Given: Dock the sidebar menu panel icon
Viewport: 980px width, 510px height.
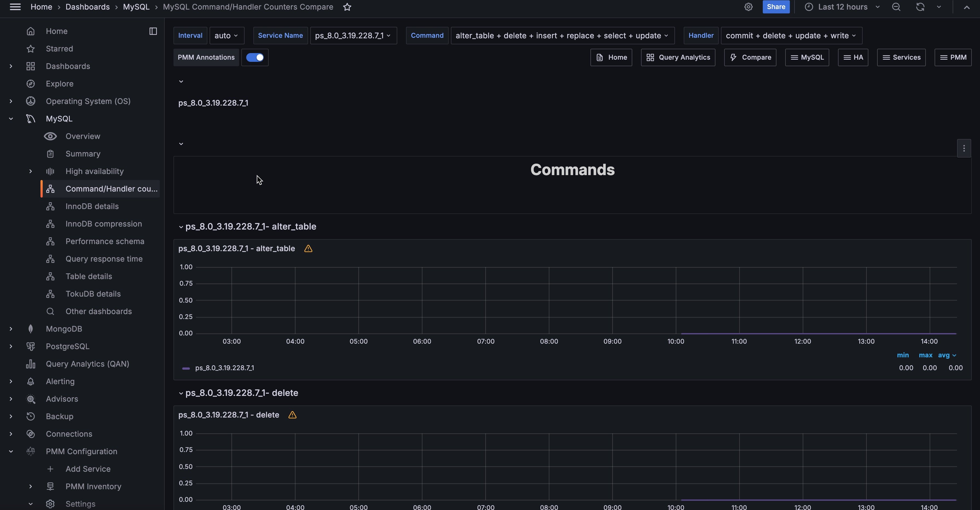Looking at the screenshot, I should coord(153,31).
